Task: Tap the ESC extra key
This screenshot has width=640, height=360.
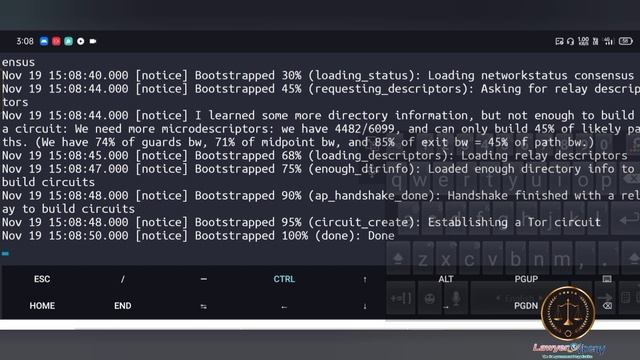Action: coord(42,279)
